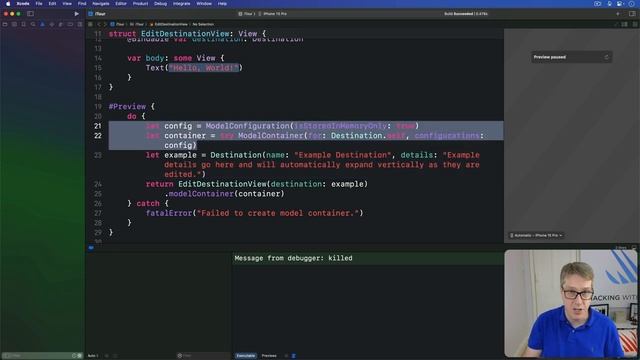Open the Debug navigator icon
Screen dimensions: 640x360
click(61, 24)
